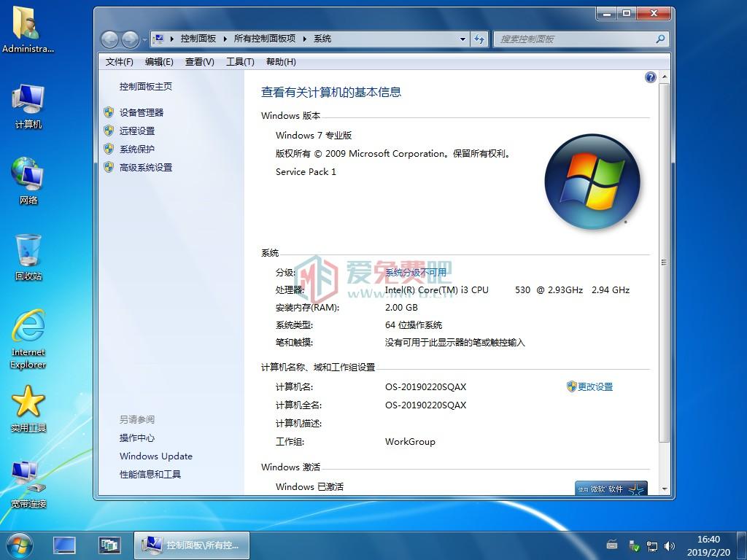This screenshot has height=560, width=747.
Task: Open the address bar history dropdown
Action: (462, 39)
